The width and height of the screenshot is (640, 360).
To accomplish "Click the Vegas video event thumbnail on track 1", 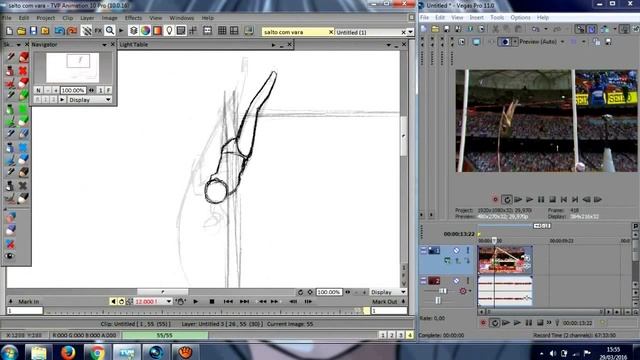I will 505,259.
